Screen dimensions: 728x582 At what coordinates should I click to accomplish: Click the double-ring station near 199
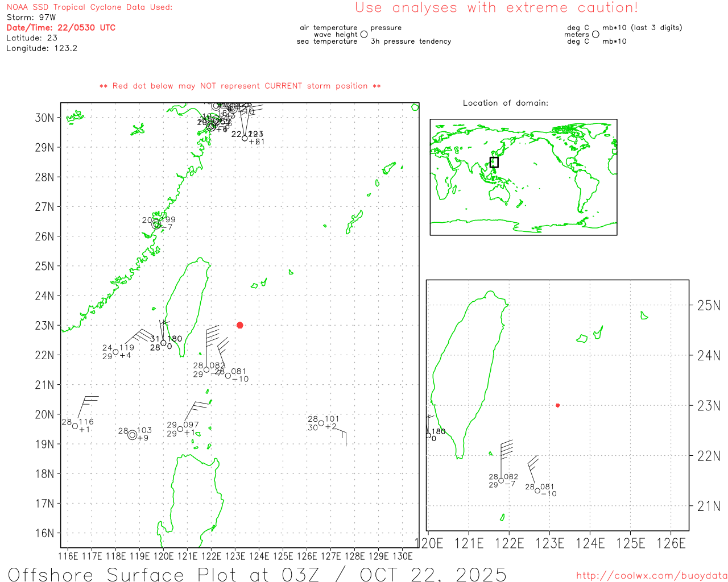point(156,224)
